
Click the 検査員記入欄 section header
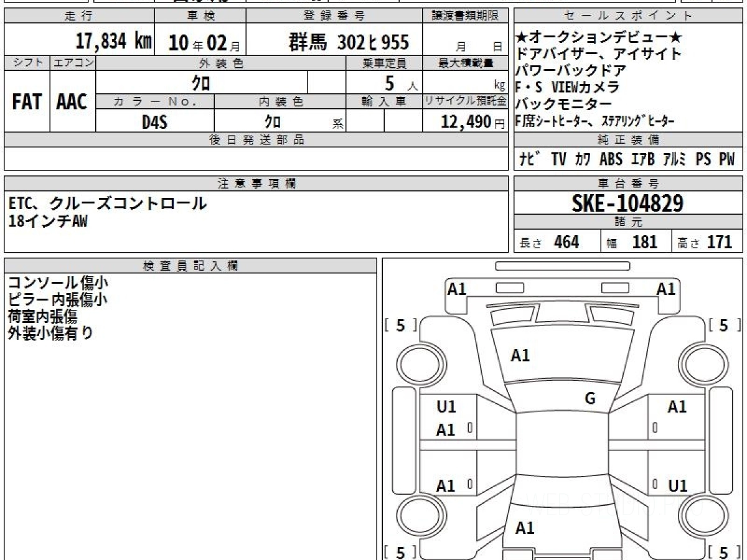[190, 266]
